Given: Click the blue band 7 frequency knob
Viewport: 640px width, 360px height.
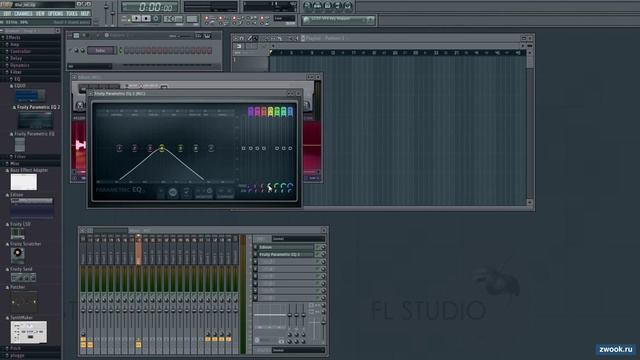Looking at the screenshot, I should (x=290, y=187).
